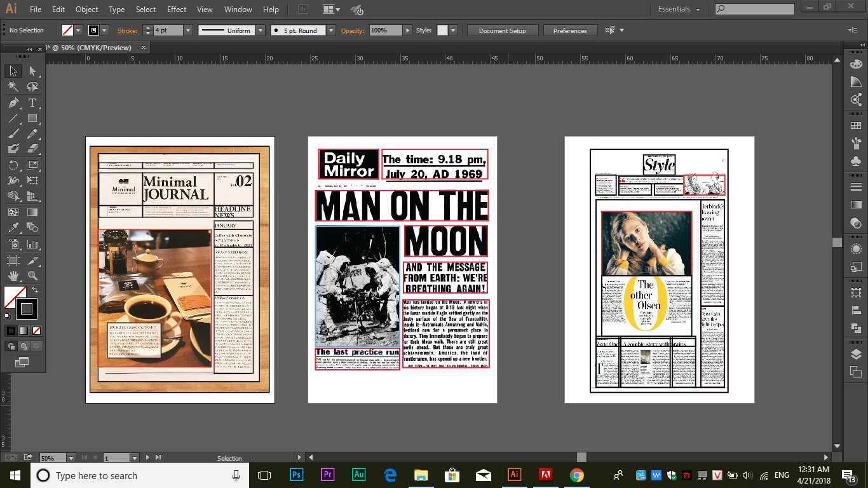
Task: Set paint mode to None
Action: (x=36, y=330)
